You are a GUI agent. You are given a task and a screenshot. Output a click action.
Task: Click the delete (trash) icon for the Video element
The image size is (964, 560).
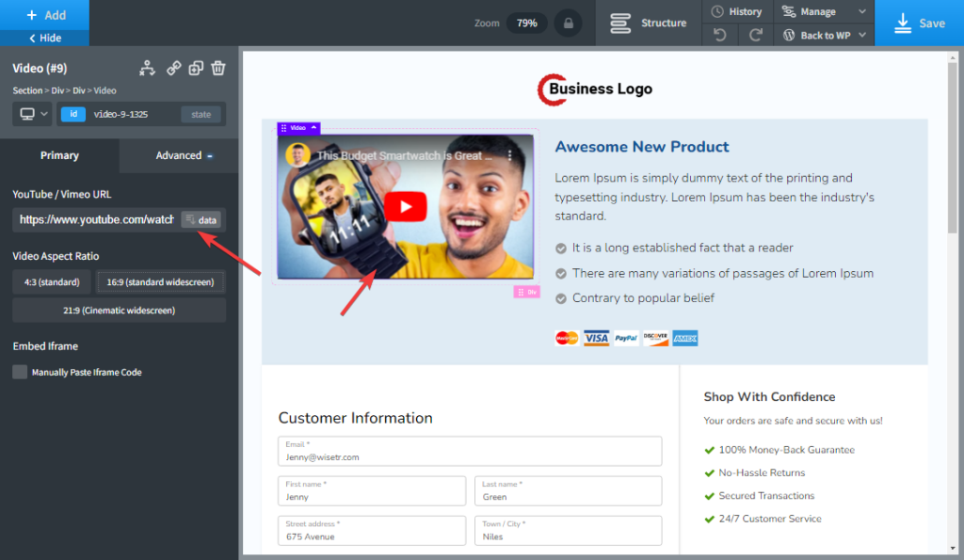(218, 68)
